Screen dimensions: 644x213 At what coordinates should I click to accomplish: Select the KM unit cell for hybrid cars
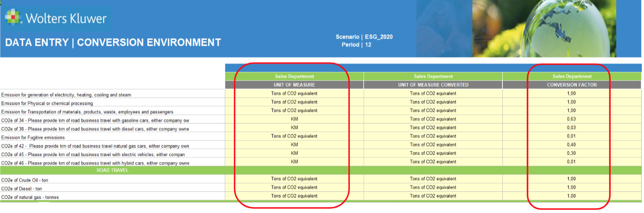coord(294,162)
